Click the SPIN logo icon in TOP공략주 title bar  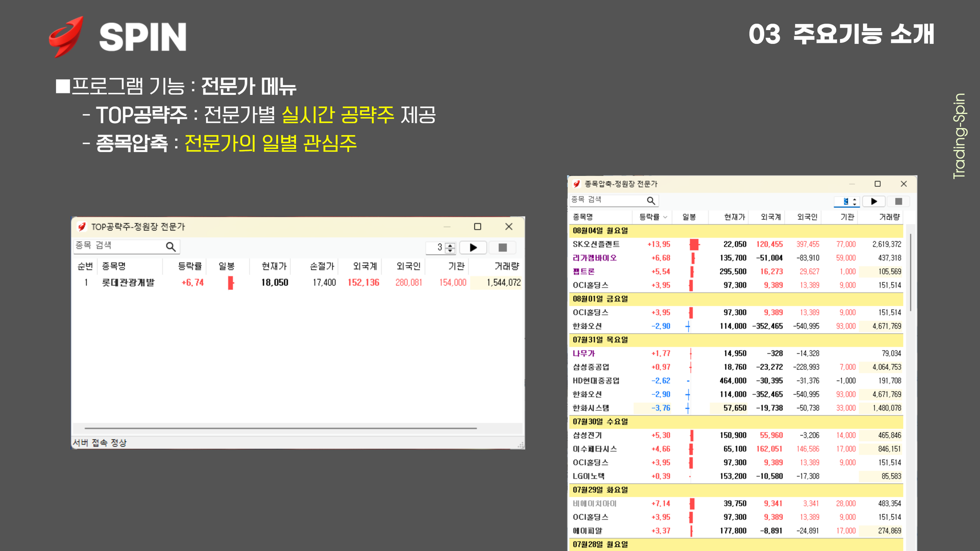82,227
